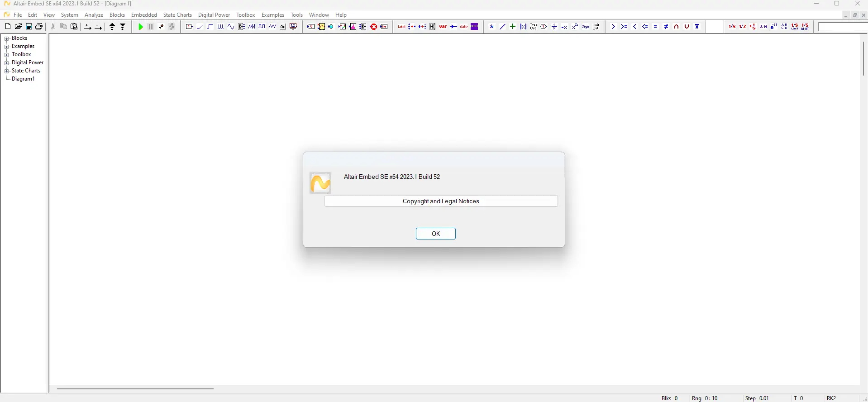Insert a sinusoid block from toolbar

[x=231, y=27]
